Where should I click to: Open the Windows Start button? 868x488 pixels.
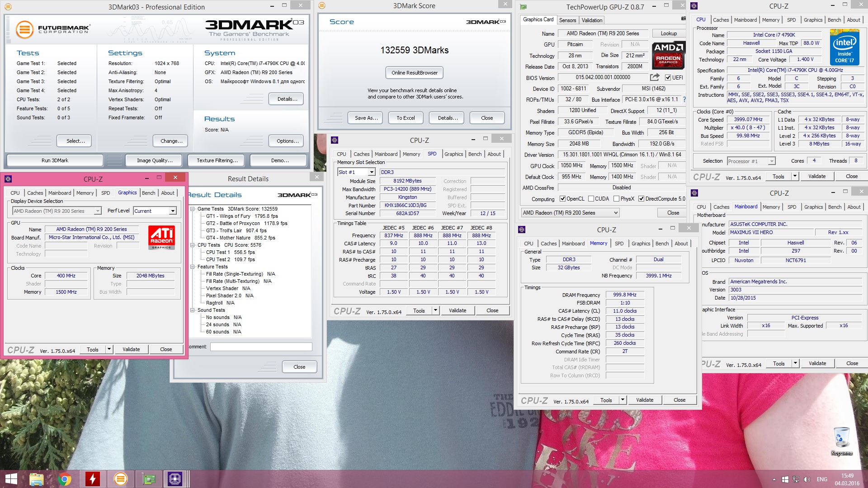coord(11,479)
